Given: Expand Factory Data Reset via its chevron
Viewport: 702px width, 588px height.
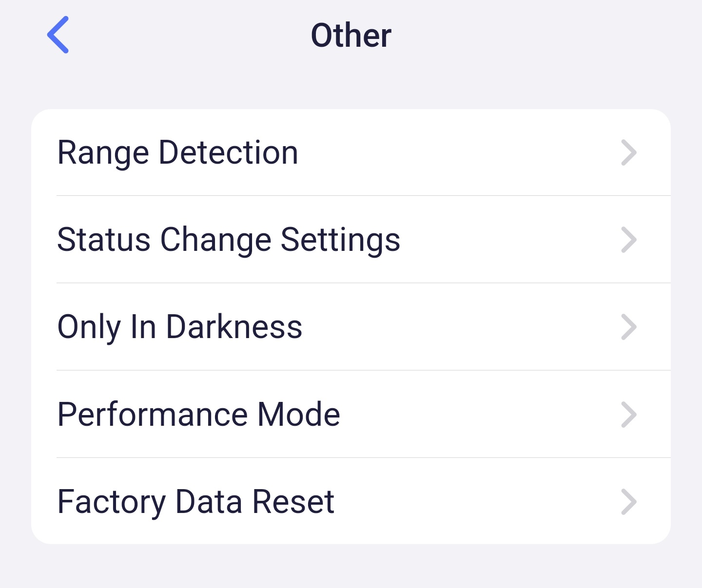Looking at the screenshot, I should 628,502.
